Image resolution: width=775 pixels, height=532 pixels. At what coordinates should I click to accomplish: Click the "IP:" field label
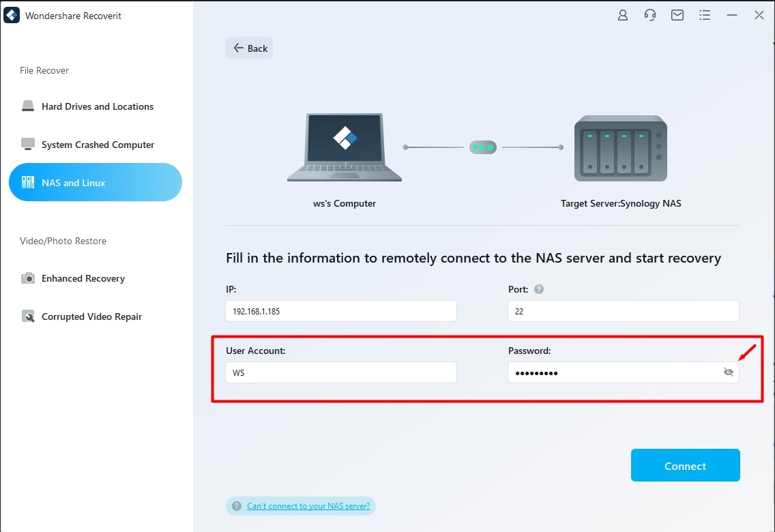click(x=231, y=289)
